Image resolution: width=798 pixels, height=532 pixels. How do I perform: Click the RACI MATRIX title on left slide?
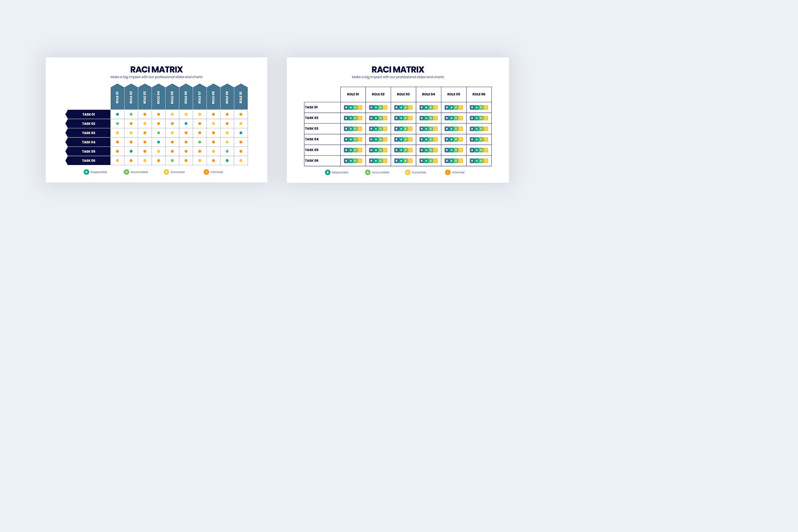pos(156,70)
